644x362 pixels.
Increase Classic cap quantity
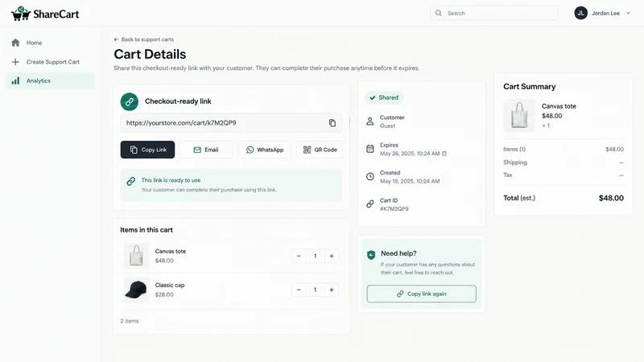(x=332, y=290)
